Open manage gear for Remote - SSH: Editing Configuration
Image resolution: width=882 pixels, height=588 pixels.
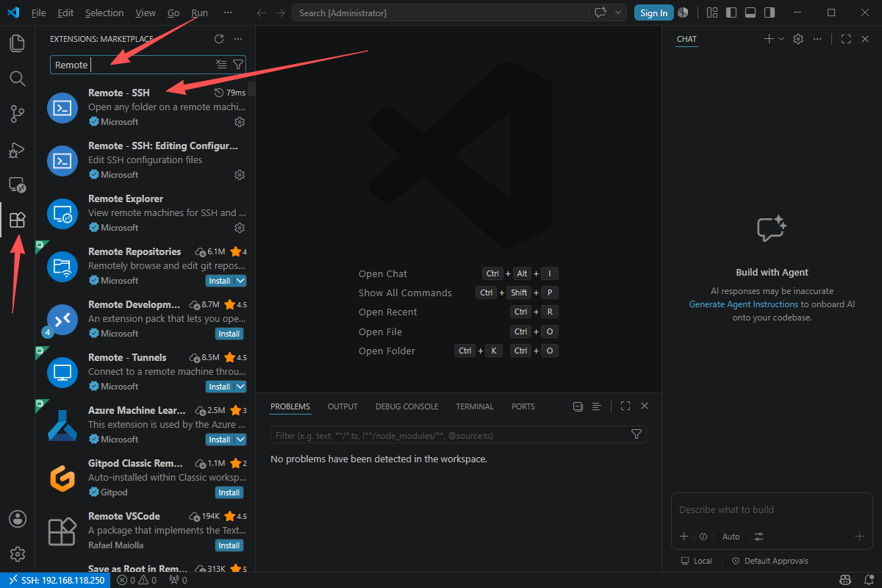pos(239,175)
